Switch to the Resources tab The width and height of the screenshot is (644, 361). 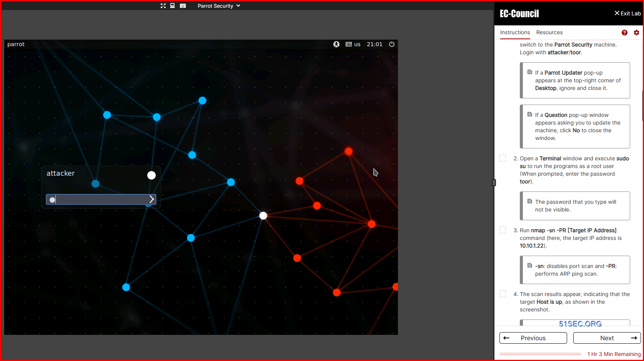click(549, 33)
